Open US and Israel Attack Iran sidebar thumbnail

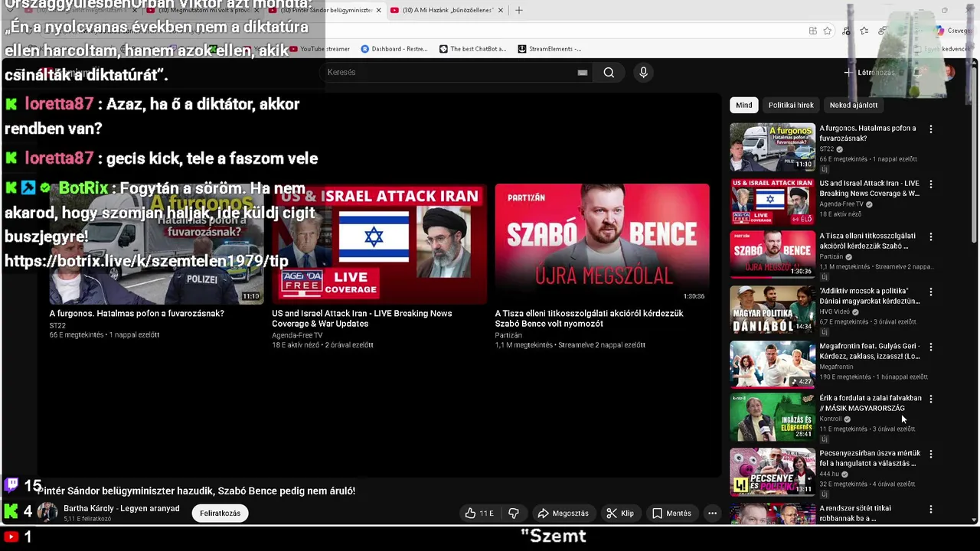[x=773, y=202]
